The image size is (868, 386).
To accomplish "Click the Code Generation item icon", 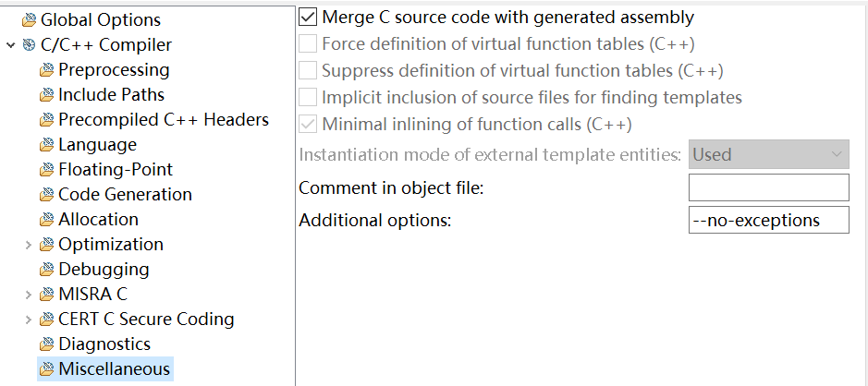I will 46,195.
